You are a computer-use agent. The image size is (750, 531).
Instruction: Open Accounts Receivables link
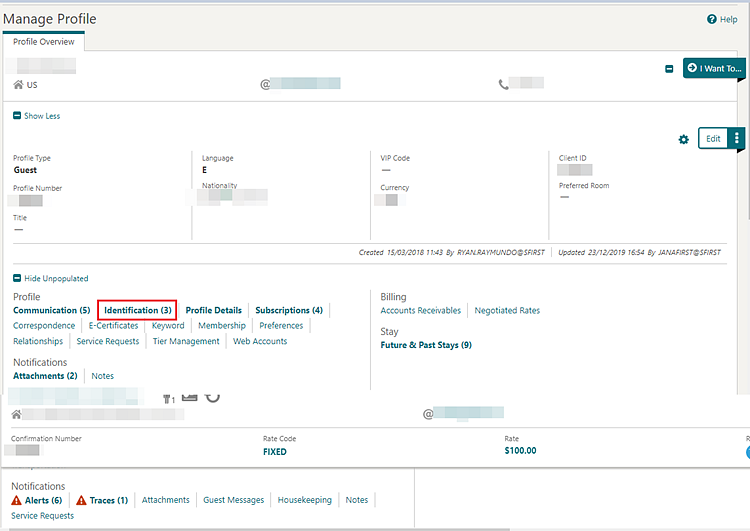(x=420, y=310)
